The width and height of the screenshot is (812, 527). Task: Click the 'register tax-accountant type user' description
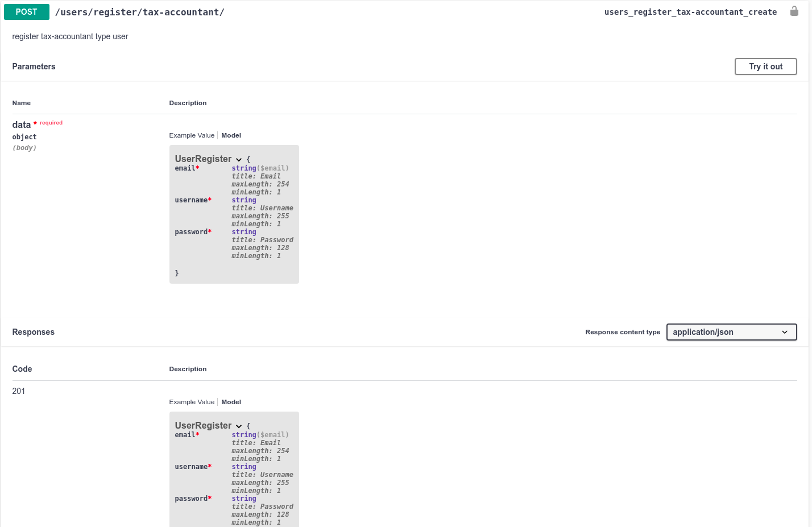[x=70, y=36]
